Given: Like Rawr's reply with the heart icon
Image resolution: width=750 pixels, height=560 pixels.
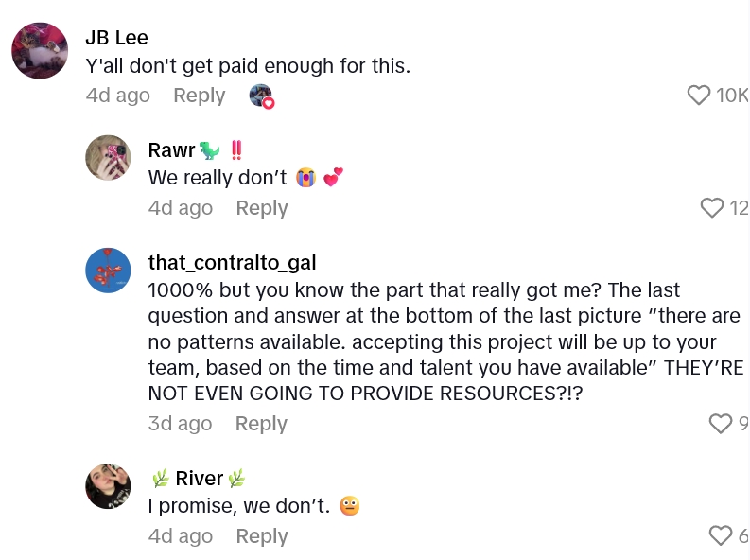Looking at the screenshot, I should [711, 208].
